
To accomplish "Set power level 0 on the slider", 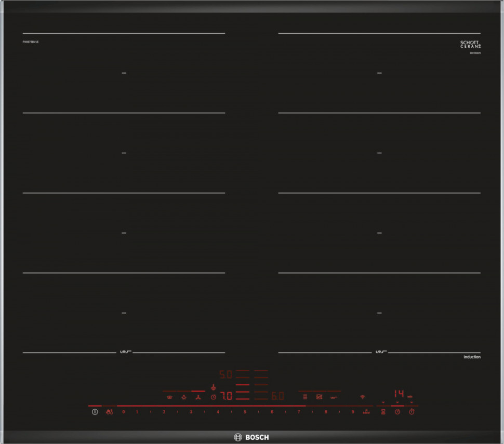I will tap(124, 412).
